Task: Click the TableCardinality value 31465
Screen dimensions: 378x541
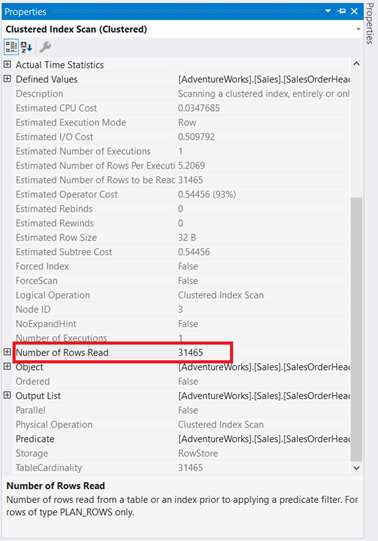Action: 190,468
